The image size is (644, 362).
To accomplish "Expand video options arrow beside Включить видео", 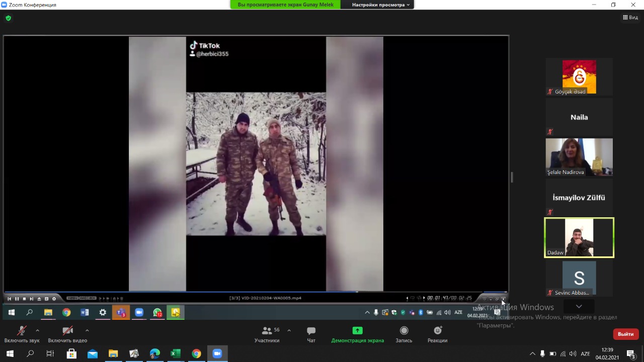I will 87,330.
